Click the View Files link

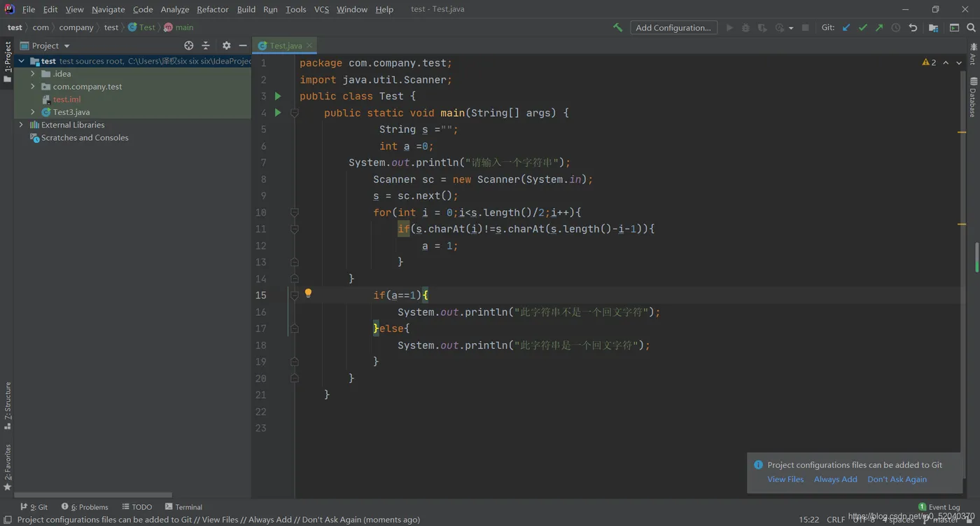(785, 479)
